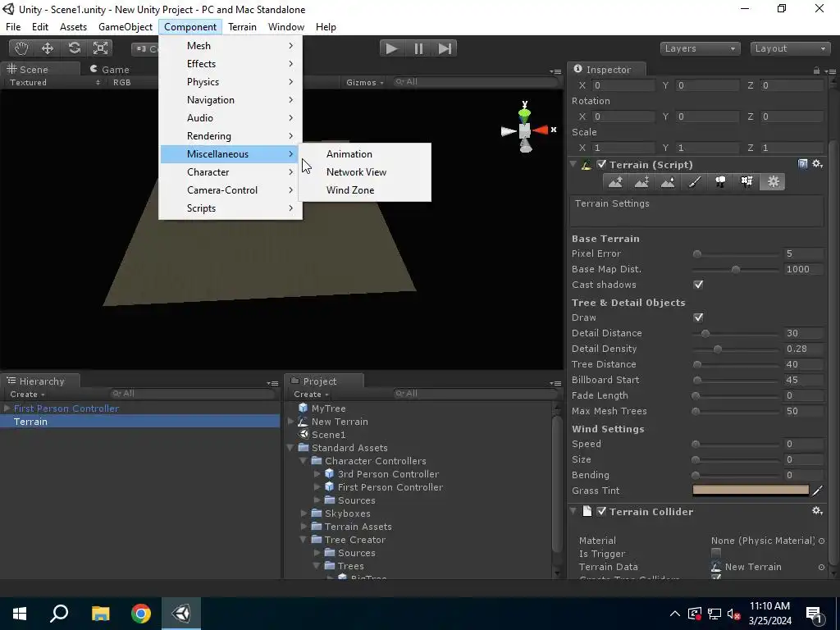Viewport: 840px width, 630px height.
Task: Expand the Skyboxes folder
Action: pos(304,514)
